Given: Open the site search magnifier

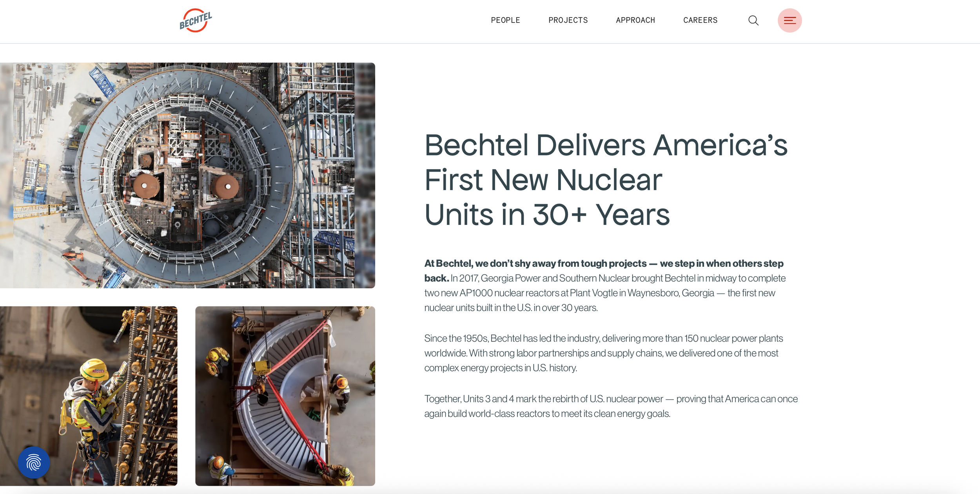Looking at the screenshot, I should tap(753, 20).
